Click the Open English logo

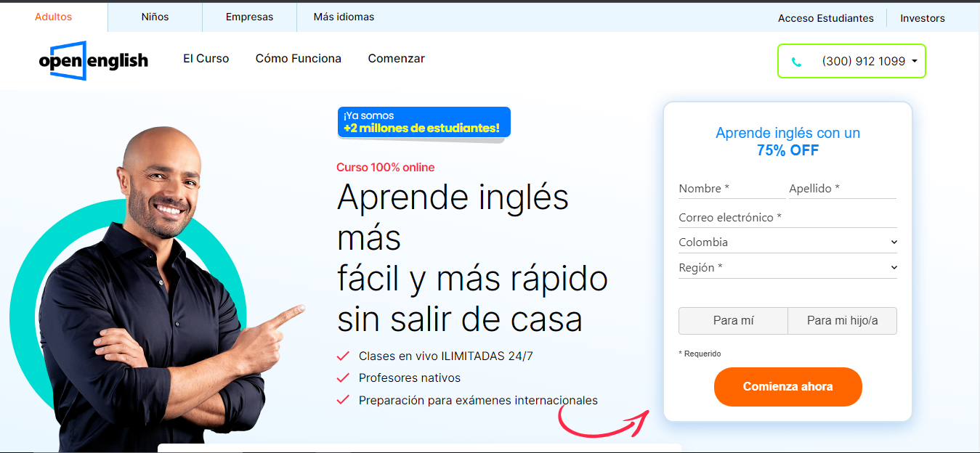[x=94, y=60]
